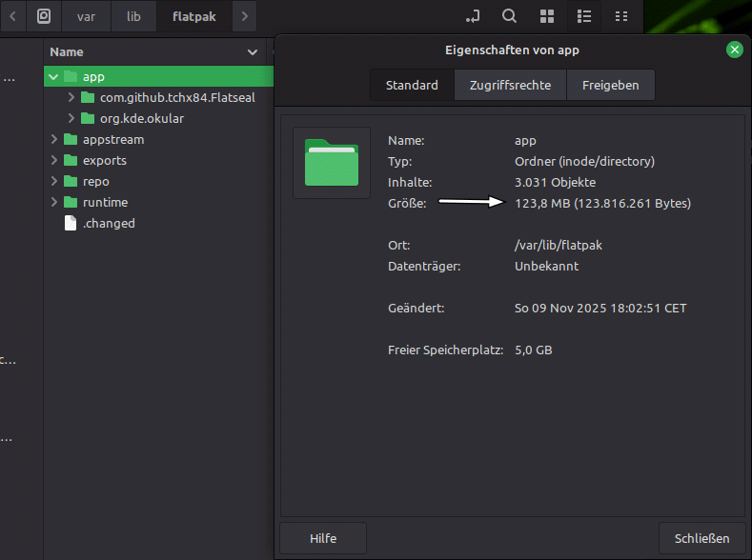752x560 pixels.
Task: Go back with the left arrow button
Action: coord(13,16)
